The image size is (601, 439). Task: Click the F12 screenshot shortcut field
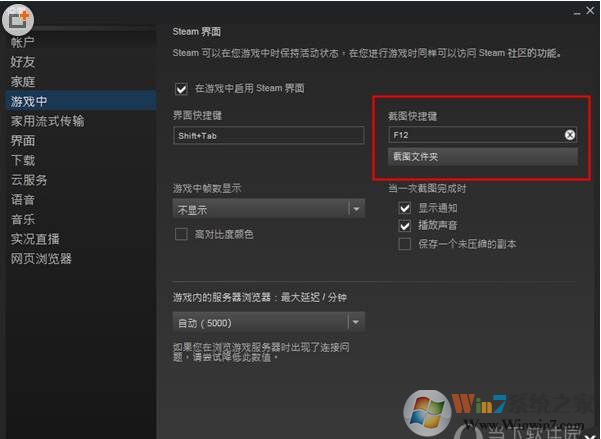click(x=483, y=135)
